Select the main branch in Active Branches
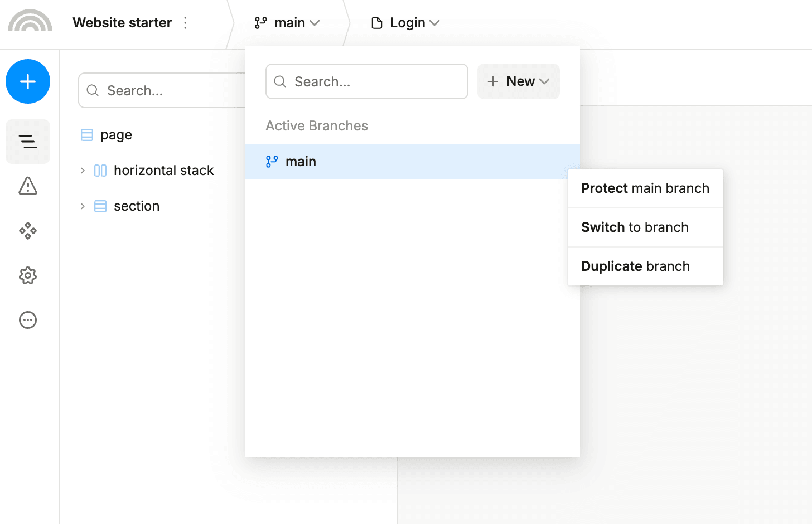This screenshot has width=812, height=524. point(413,162)
